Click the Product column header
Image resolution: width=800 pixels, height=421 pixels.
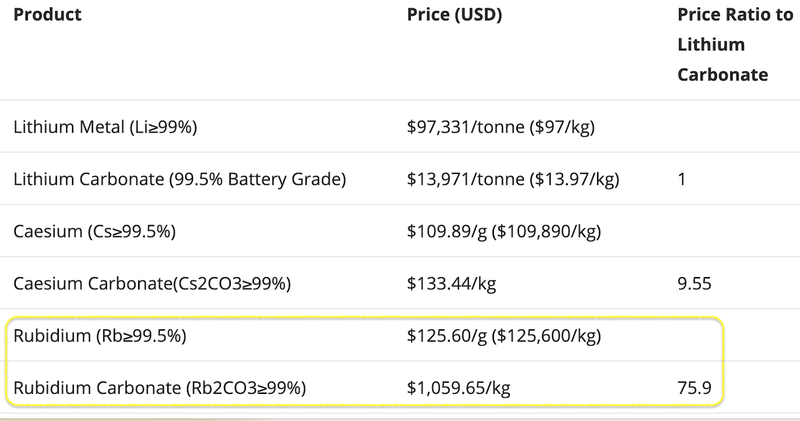coord(47,15)
